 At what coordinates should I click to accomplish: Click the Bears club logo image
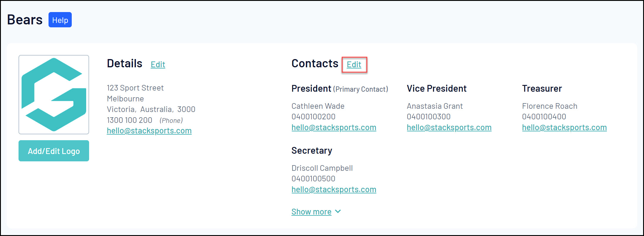(x=54, y=94)
